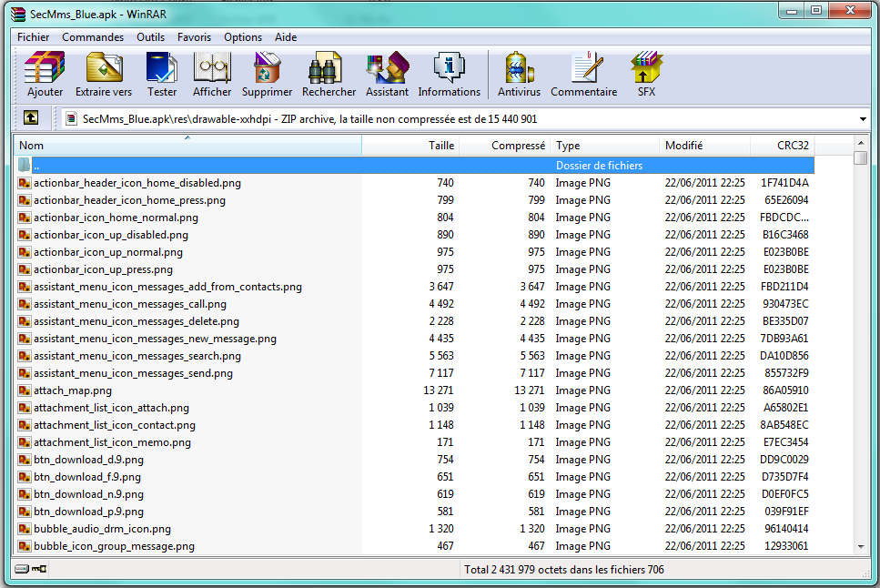Screen dimensions: 880x588
Task: Click the drive icon in status bar
Action: (22, 570)
